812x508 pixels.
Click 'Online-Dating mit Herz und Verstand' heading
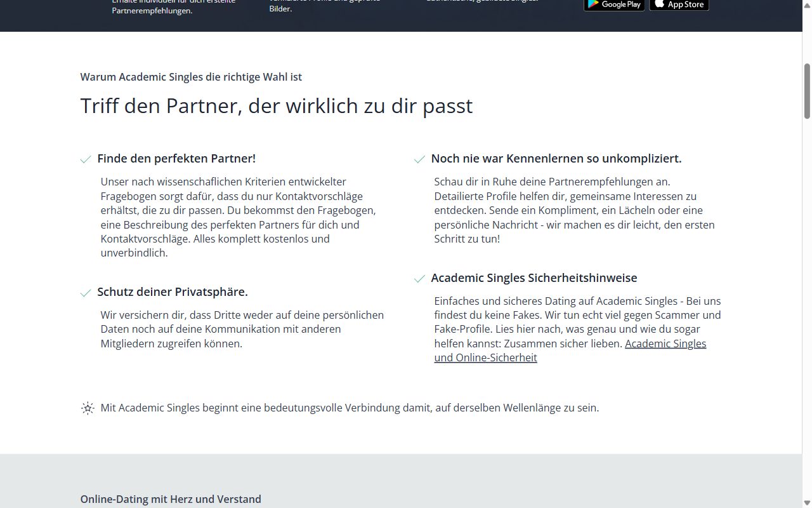tap(171, 499)
